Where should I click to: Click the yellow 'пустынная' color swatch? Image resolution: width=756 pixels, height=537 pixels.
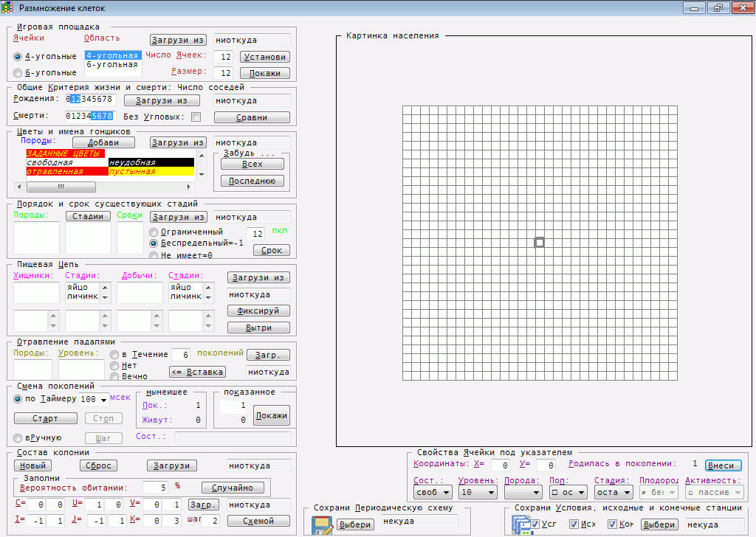[151, 171]
